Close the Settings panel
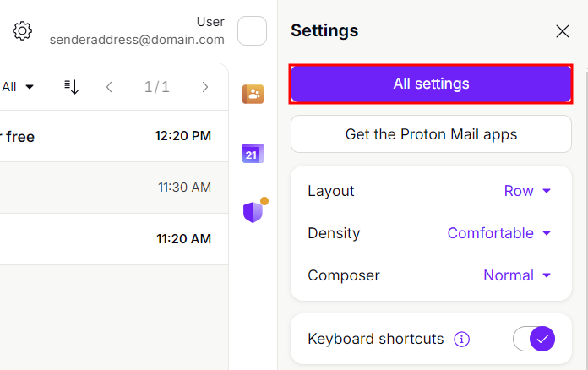The width and height of the screenshot is (588, 370). [x=562, y=31]
